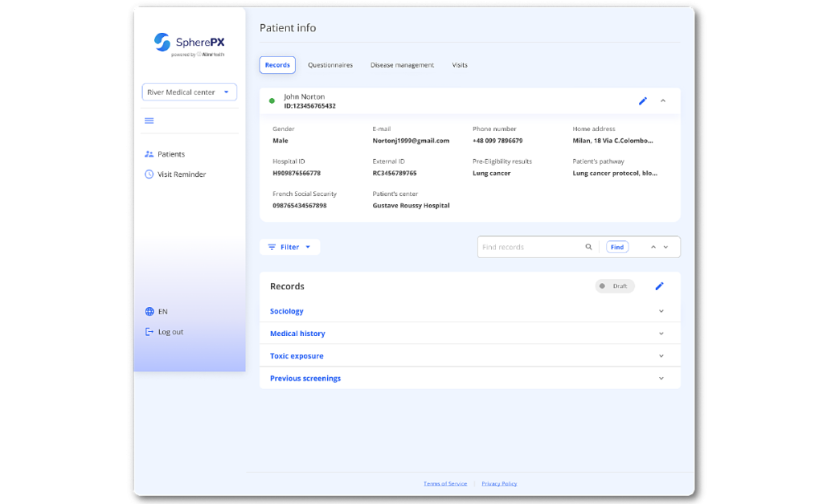823x504 pixels.
Task: Click the email Nortonj1999@gmail.com
Action: (x=411, y=141)
